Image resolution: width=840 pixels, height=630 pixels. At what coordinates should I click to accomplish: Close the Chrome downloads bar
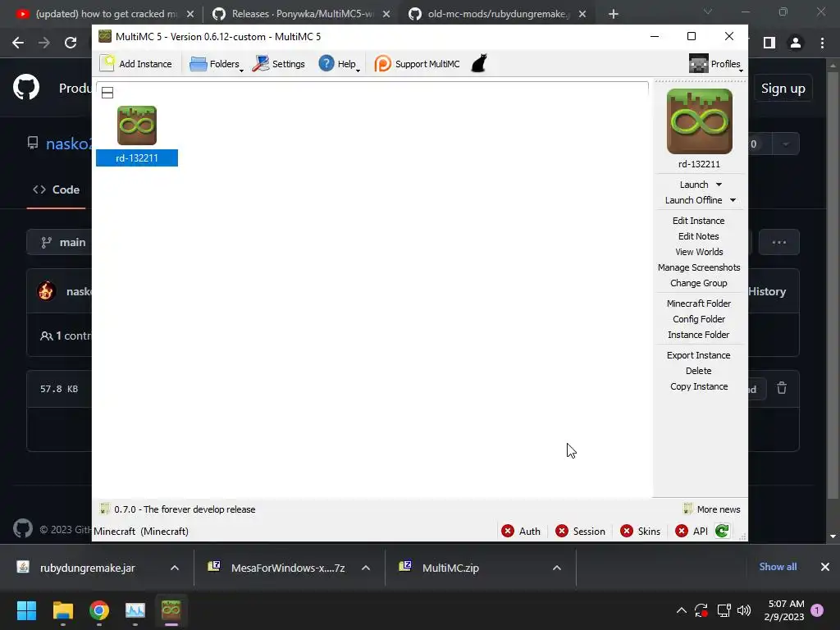(x=825, y=567)
